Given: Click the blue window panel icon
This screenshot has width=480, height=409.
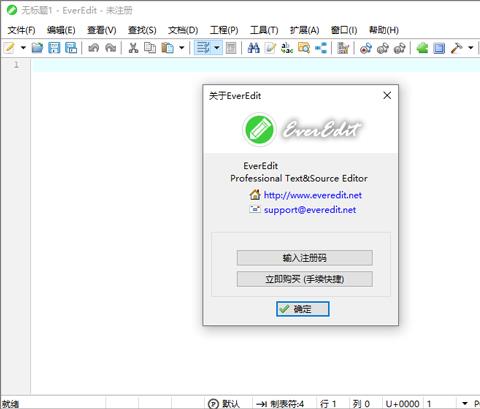Looking at the screenshot, I should pyautogui.click(x=439, y=48).
